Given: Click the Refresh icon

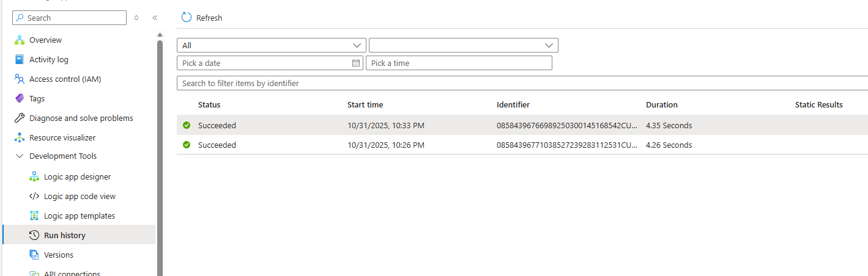Looking at the screenshot, I should click(187, 18).
